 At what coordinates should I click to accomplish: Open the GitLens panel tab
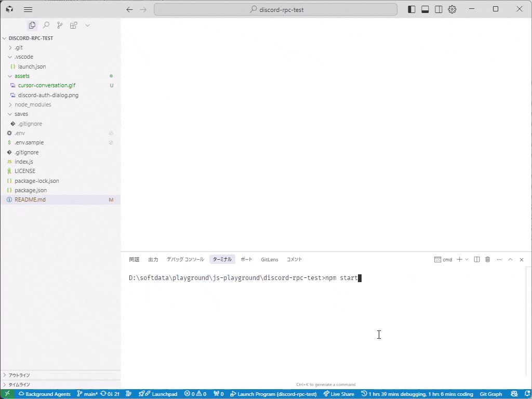click(x=270, y=259)
